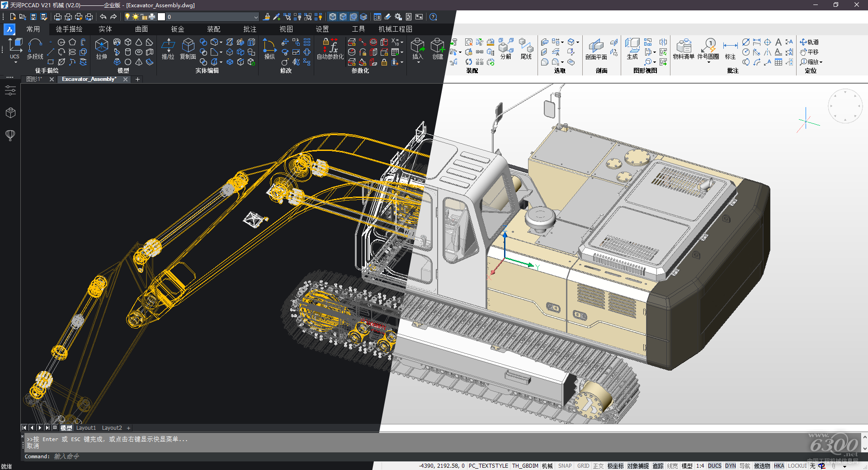The height and width of the screenshot is (470, 868).
Task: Toggle GRID display in status bar
Action: point(583,466)
